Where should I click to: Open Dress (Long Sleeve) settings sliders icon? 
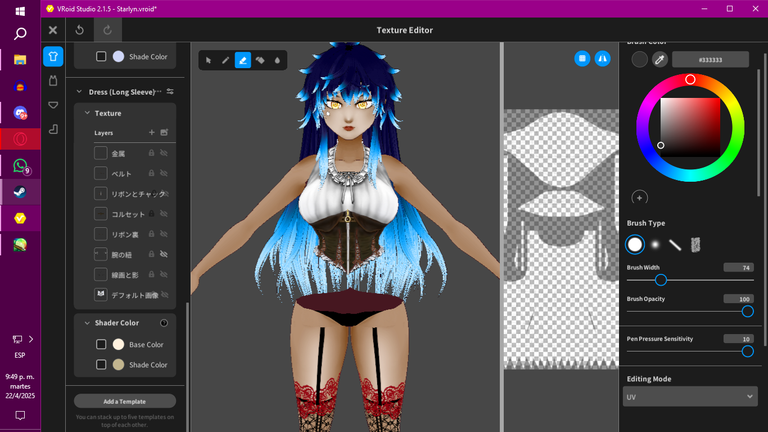[170, 92]
